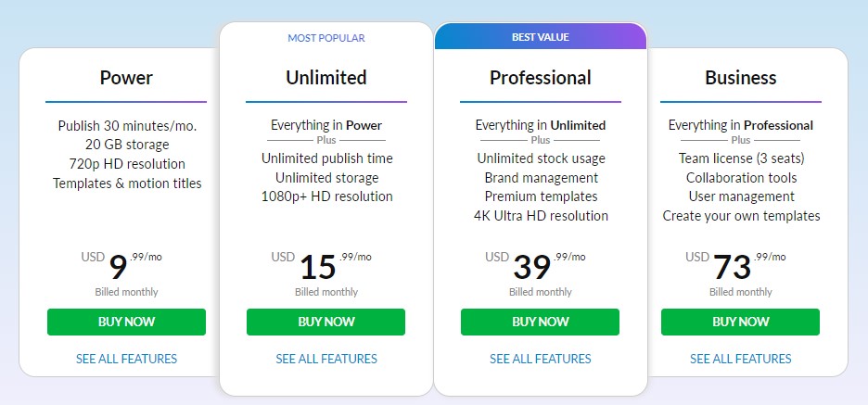
Task: Click BUY NOW for the Power plan
Action: click(x=126, y=322)
